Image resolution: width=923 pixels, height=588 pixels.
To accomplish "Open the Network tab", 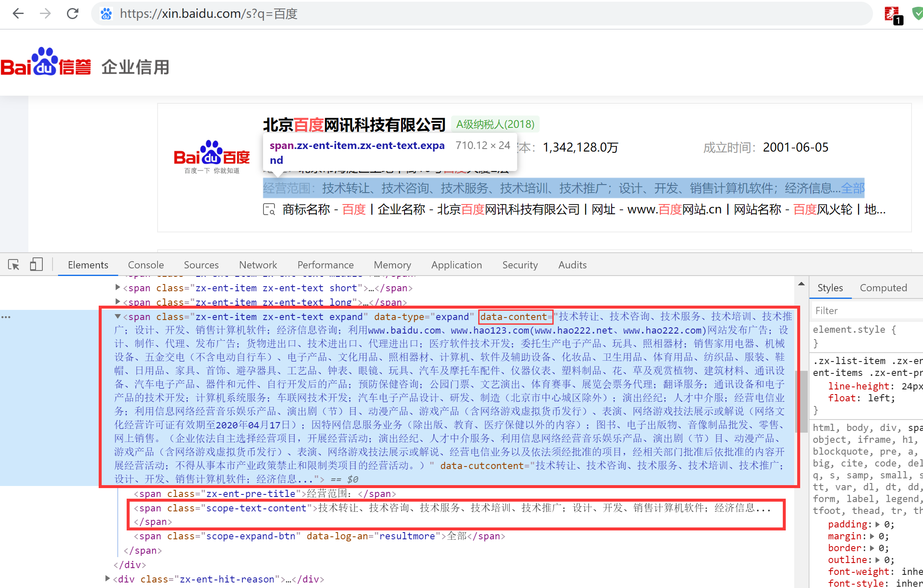I will click(x=258, y=265).
